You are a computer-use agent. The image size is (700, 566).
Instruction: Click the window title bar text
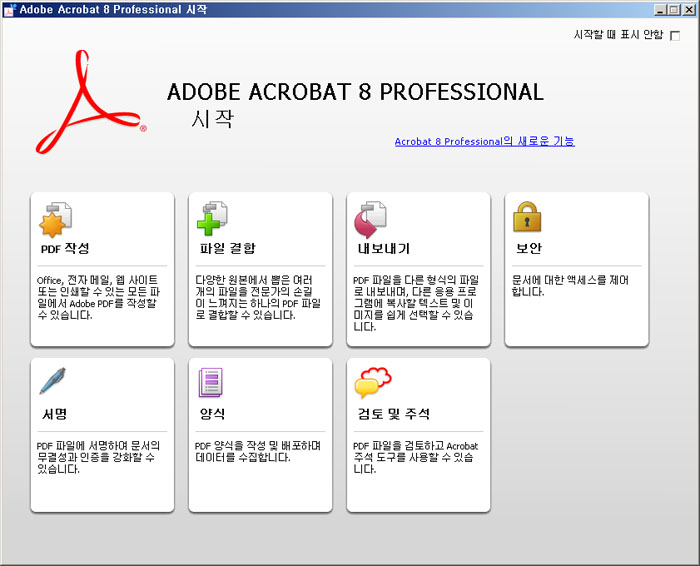point(113,9)
